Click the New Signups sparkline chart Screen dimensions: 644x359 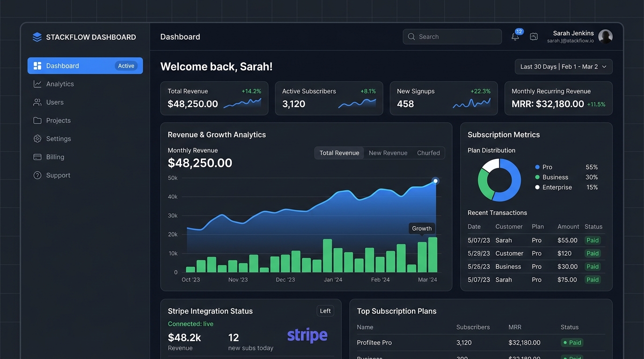[x=472, y=103]
